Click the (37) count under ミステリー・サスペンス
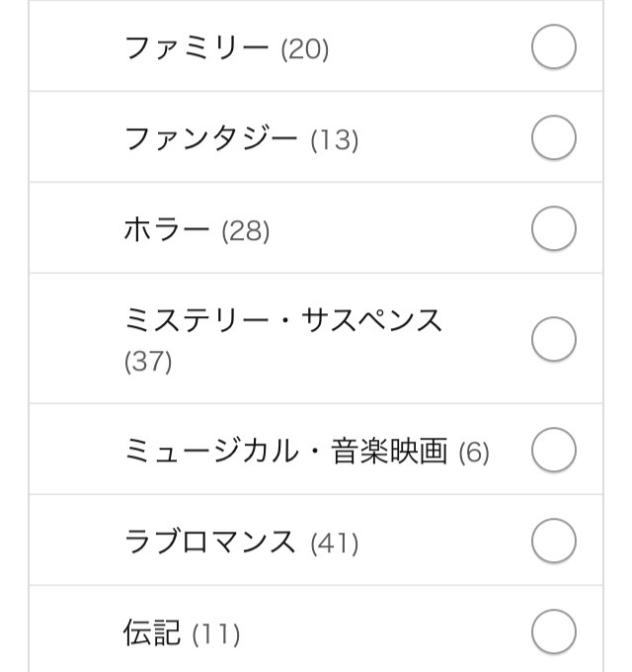 click(x=148, y=361)
